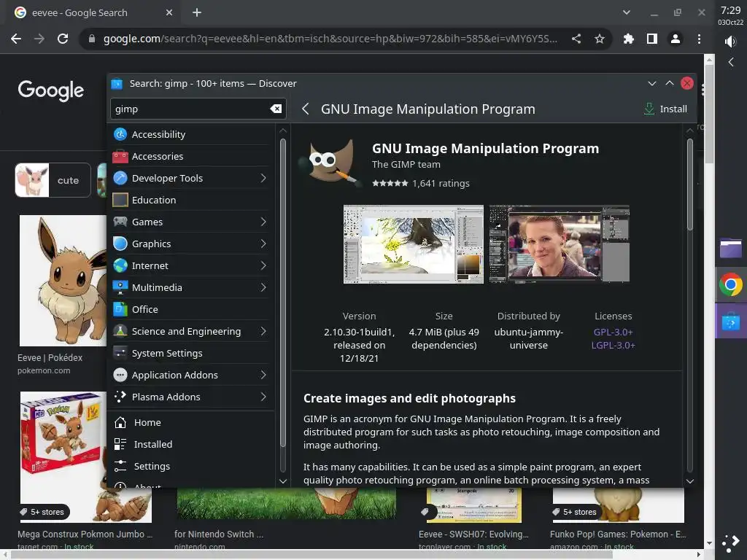The height and width of the screenshot is (560, 747).
Task: Close the eevee Google Search tab
Action: tap(169, 13)
